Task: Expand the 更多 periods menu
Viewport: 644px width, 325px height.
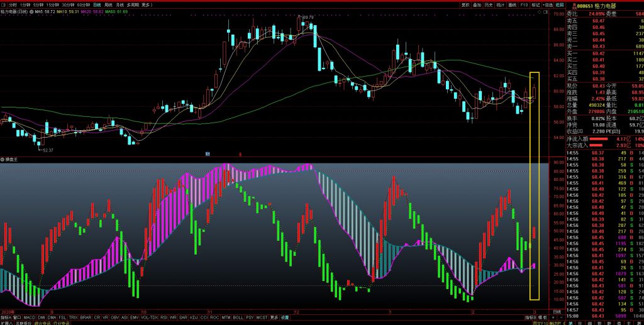Action: 147,4
